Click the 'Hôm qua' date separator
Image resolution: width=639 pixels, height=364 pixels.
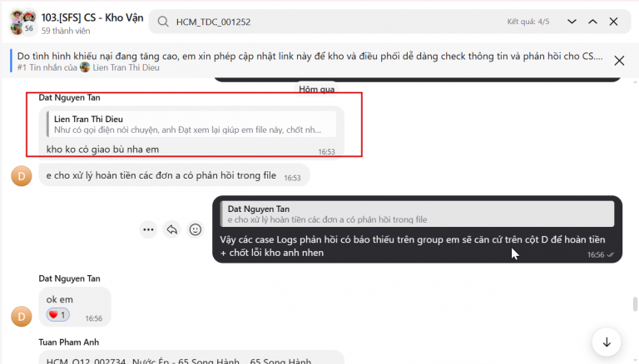pyautogui.click(x=317, y=89)
